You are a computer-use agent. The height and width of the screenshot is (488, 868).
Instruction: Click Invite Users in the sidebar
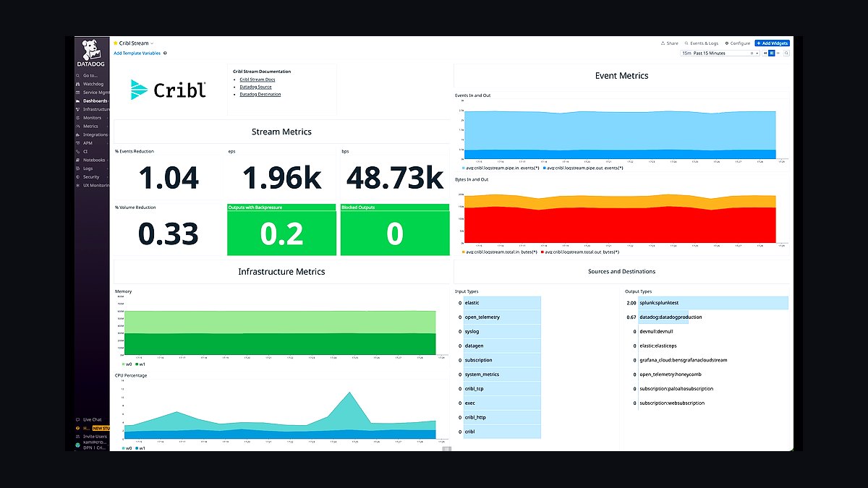pos(92,437)
